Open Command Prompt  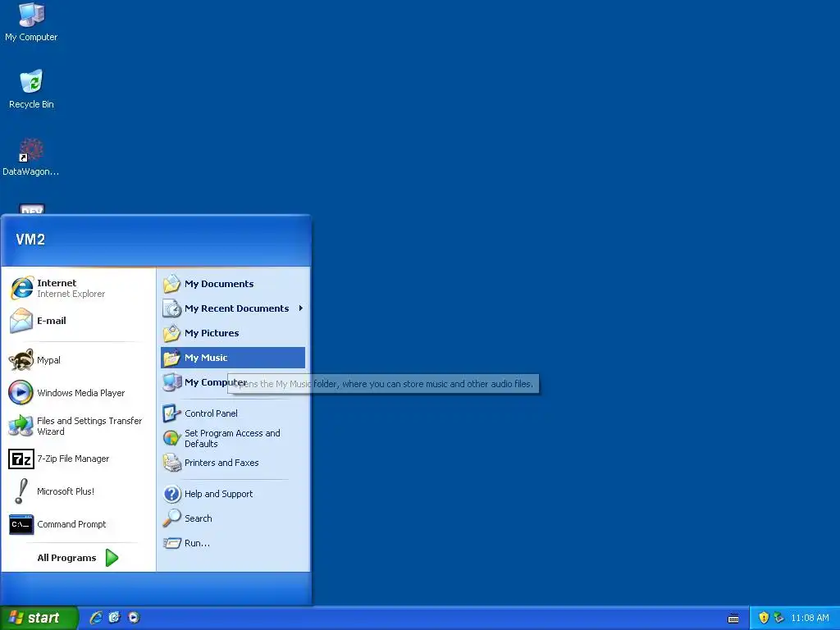(78, 524)
